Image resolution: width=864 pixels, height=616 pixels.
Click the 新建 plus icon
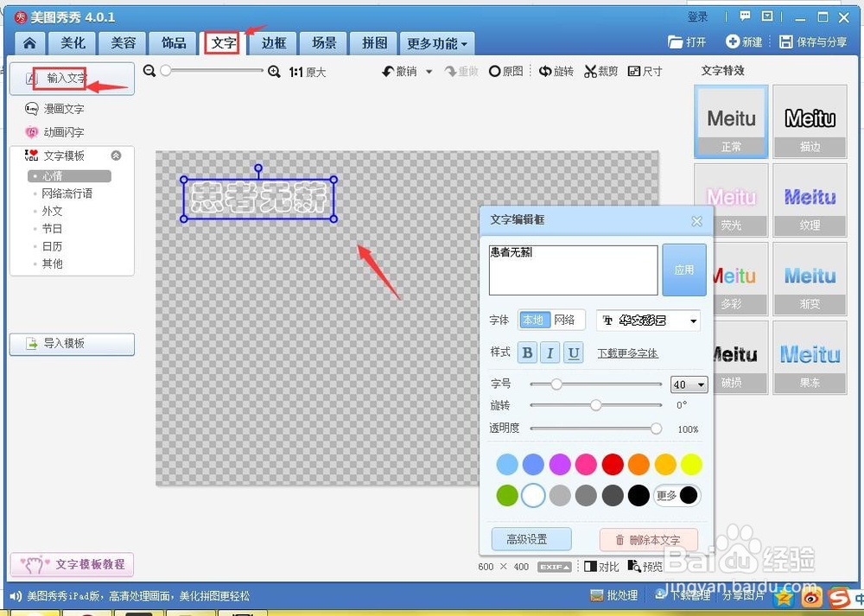click(733, 41)
